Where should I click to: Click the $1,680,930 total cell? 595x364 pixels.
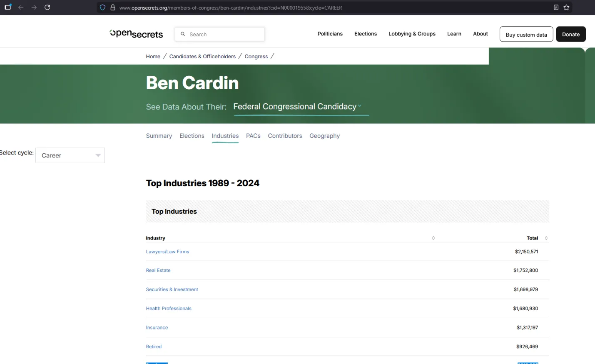click(525, 309)
